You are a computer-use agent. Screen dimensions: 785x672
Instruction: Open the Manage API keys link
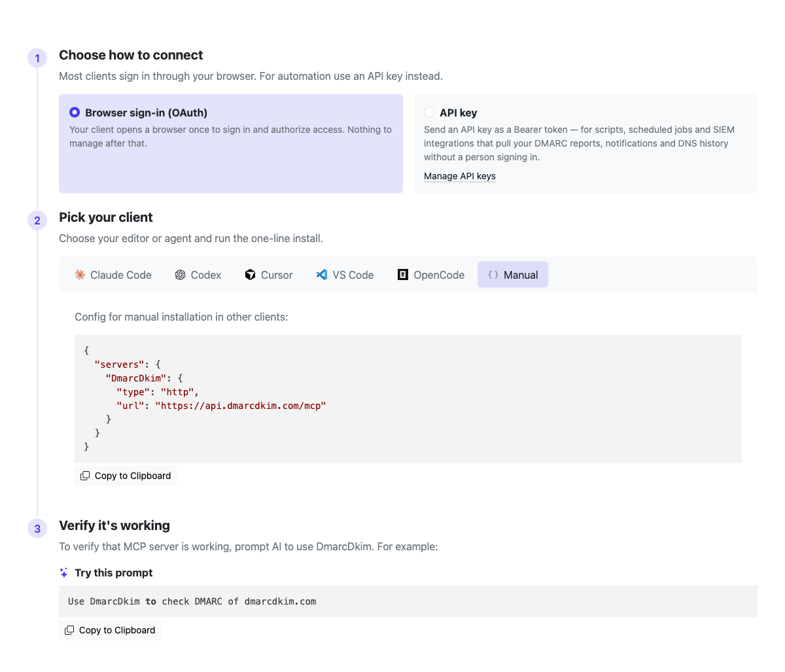click(x=460, y=176)
